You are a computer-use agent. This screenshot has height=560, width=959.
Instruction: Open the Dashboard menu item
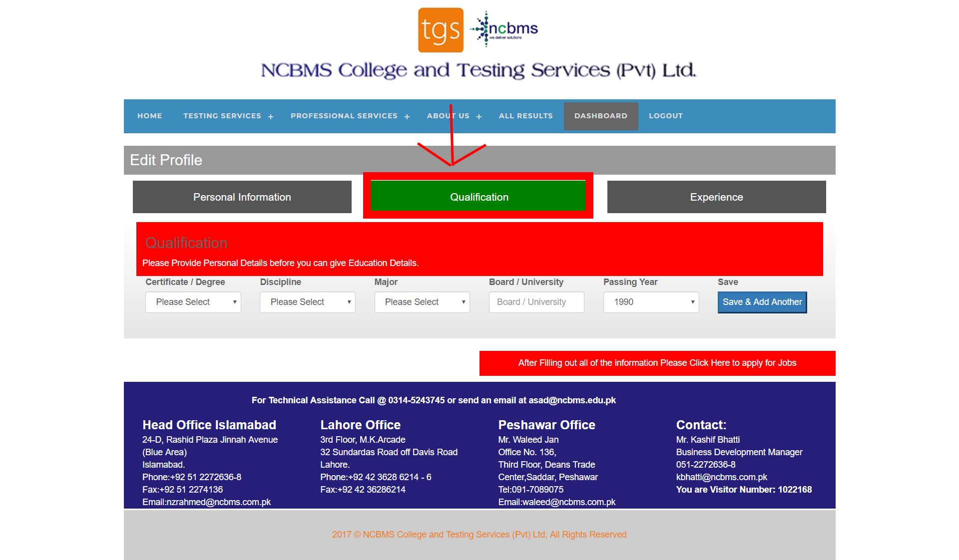pos(601,116)
